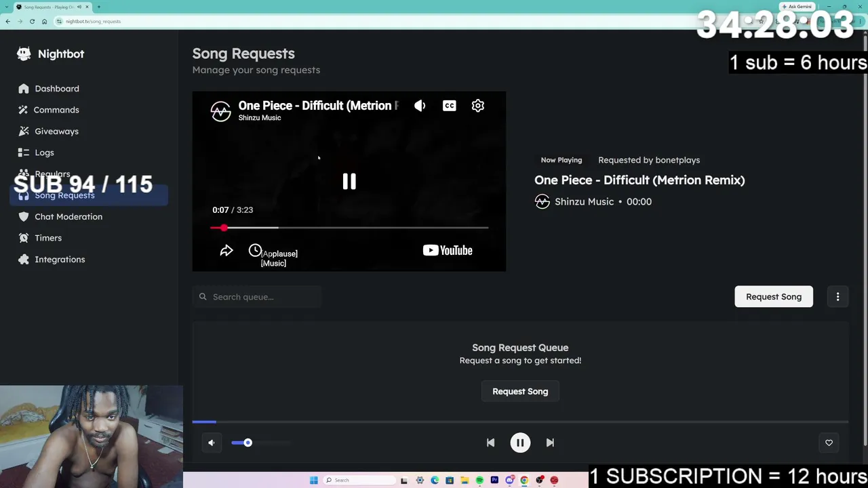This screenshot has height=488, width=868.
Task: Seek using the bottom song progress bar
Action: point(520,422)
